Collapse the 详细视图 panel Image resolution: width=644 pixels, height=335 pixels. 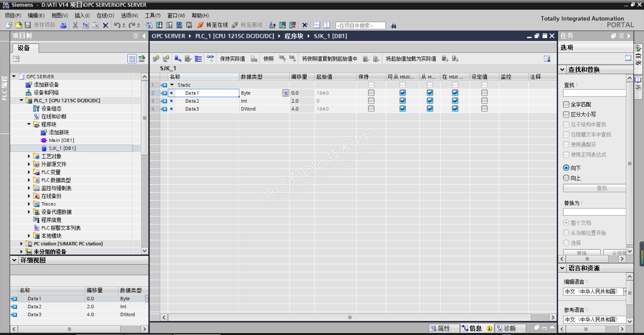(x=14, y=260)
